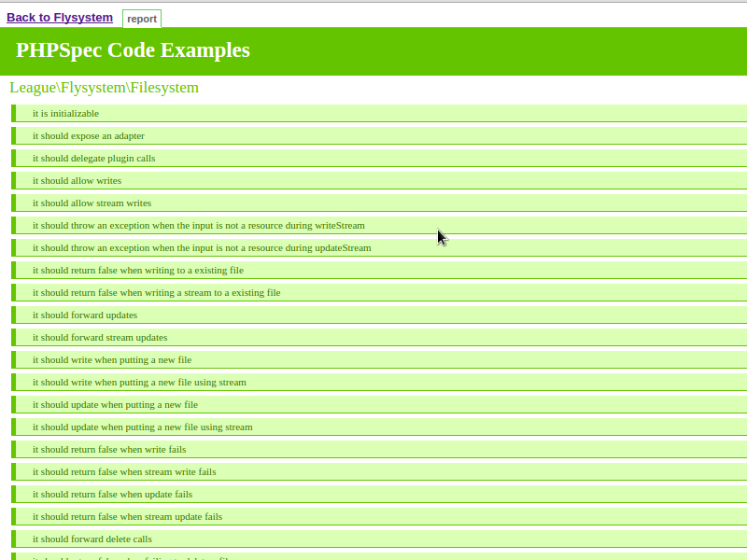Image resolution: width=747 pixels, height=560 pixels.
Task: Expand 'it should delegate plugin calls' row
Action: [379, 158]
